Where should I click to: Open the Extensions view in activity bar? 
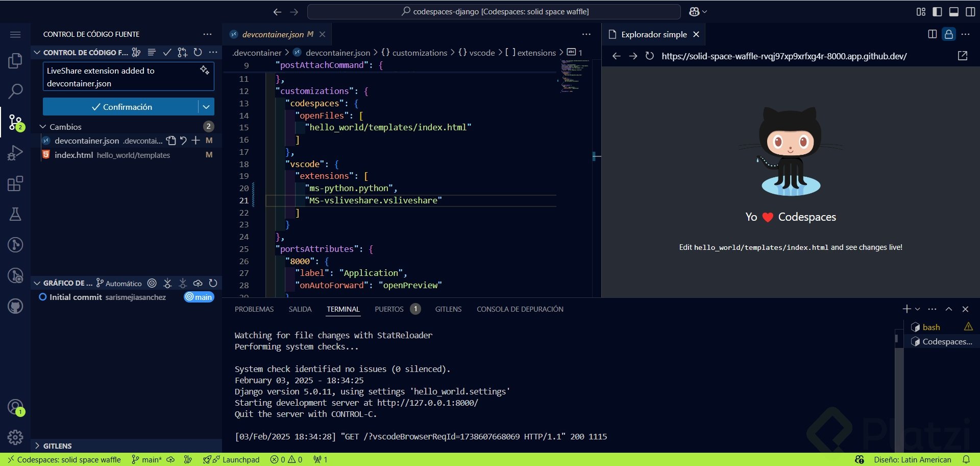15,183
